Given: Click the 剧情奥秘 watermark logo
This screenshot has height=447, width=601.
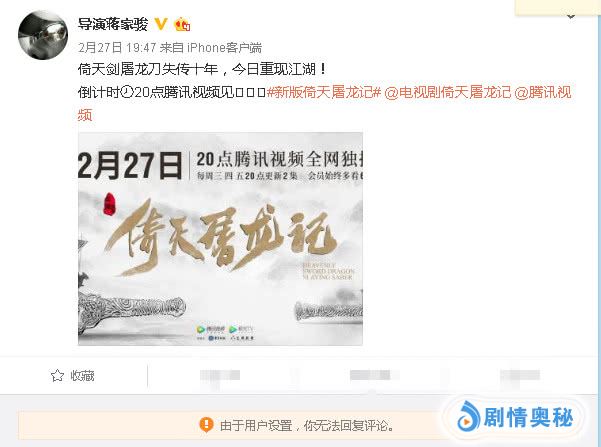Looking at the screenshot, I should pos(515,417).
